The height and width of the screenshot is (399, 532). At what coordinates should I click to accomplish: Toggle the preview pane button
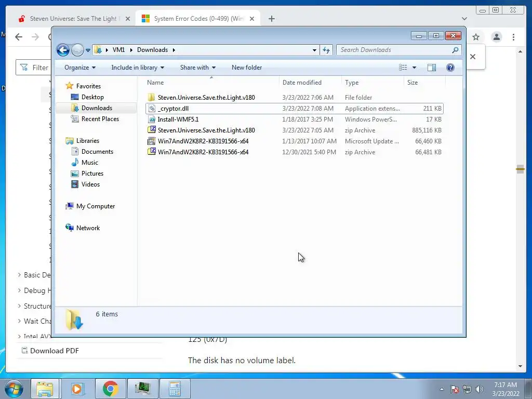coord(432,68)
